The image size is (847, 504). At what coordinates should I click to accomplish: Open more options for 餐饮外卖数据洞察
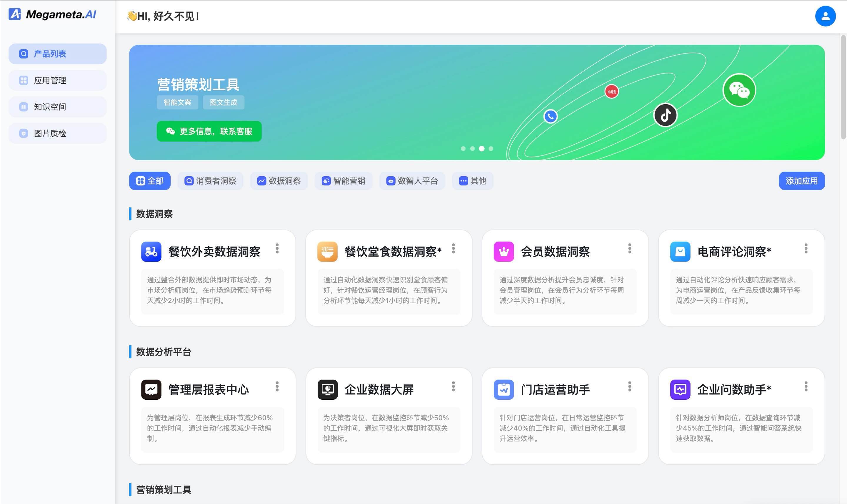coord(277,249)
